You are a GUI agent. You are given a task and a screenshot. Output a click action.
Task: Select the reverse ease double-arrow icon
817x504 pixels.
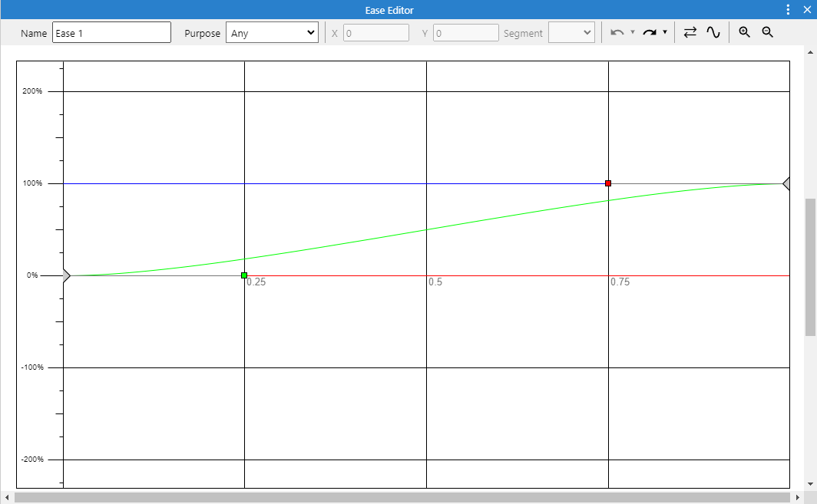click(690, 31)
